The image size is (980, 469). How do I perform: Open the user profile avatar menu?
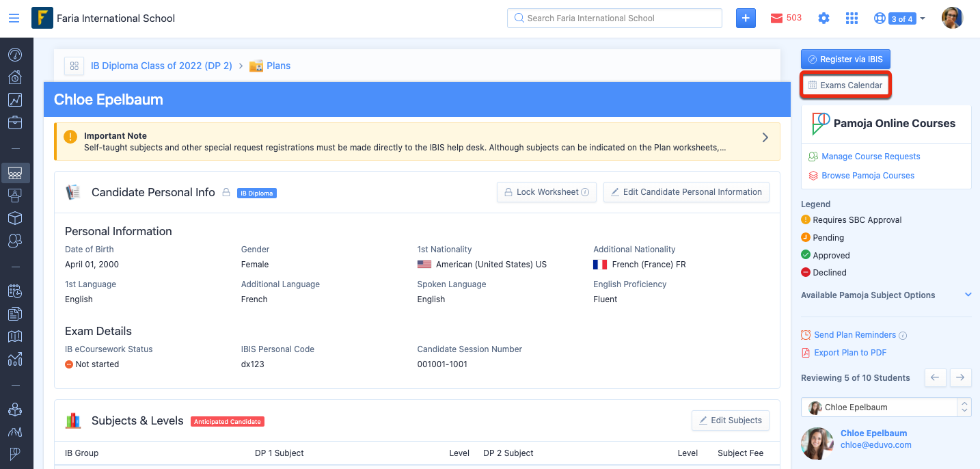pos(952,18)
